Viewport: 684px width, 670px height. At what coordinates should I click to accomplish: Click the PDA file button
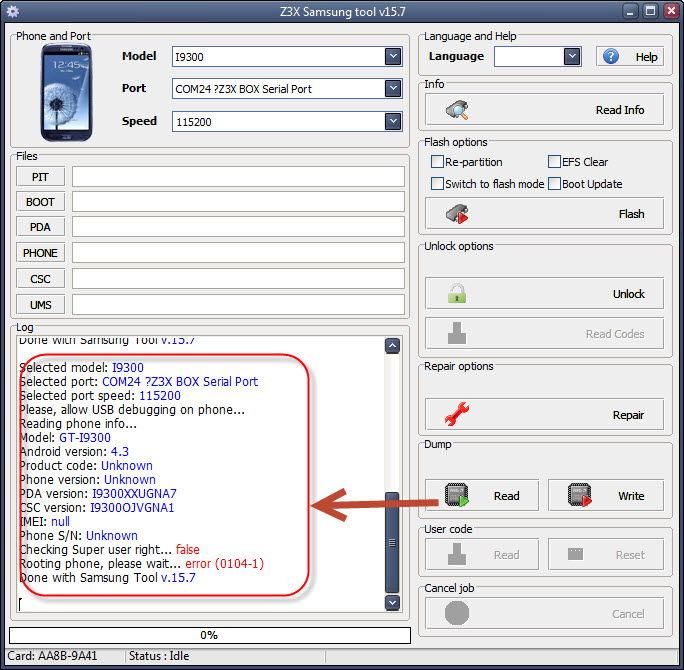(x=41, y=227)
